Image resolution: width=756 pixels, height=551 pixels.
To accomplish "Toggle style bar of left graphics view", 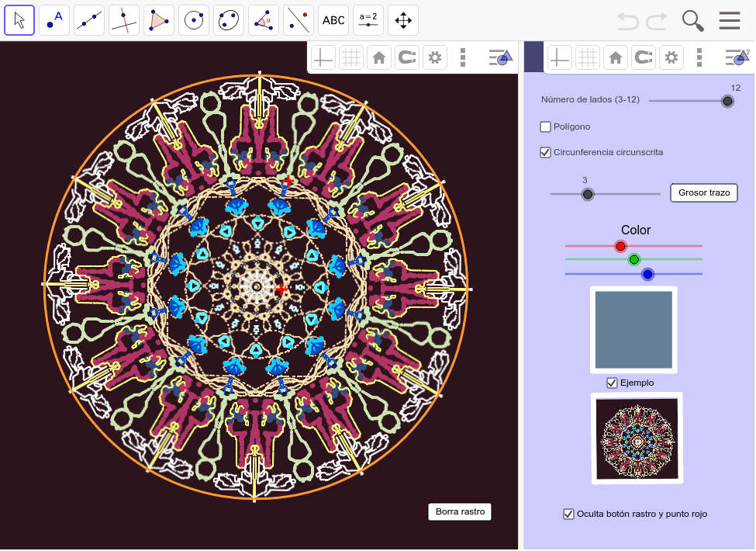I will pyautogui.click(x=500, y=57).
